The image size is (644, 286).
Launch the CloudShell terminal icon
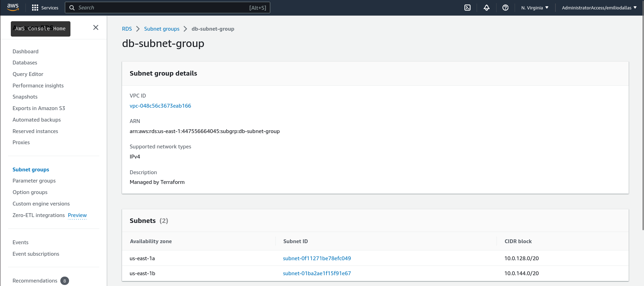pyautogui.click(x=468, y=8)
